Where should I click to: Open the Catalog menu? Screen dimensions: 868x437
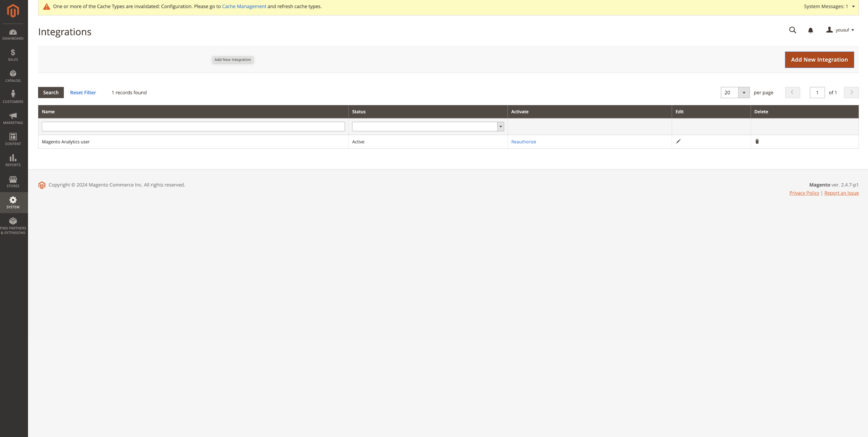pos(13,76)
